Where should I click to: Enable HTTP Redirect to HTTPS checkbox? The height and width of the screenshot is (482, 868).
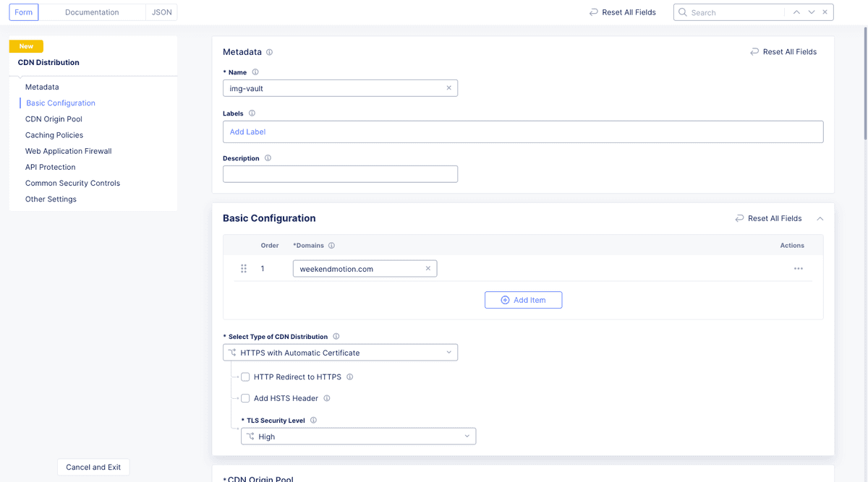(245, 377)
